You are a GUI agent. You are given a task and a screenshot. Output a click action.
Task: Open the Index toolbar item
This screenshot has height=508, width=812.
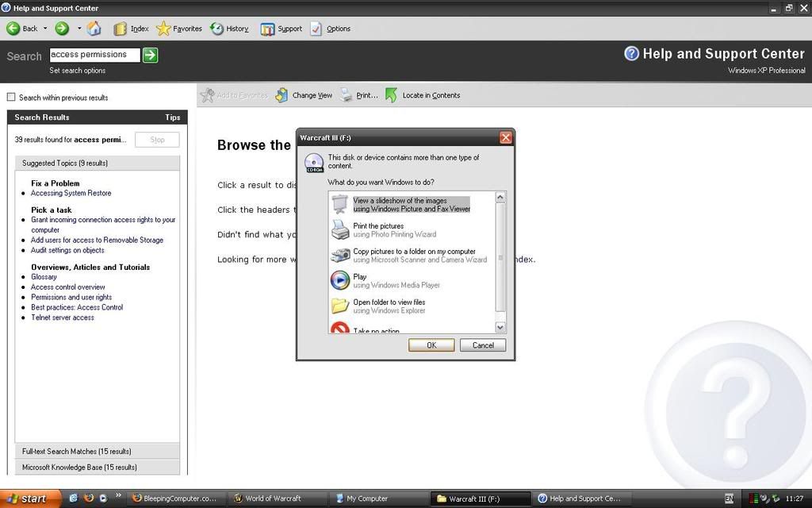tap(131, 29)
